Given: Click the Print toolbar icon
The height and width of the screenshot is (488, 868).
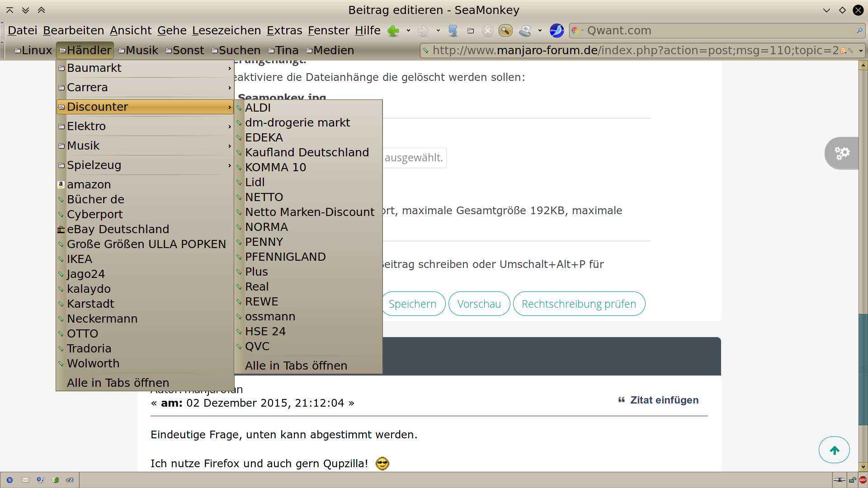Looking at the screenshot, I should [524, 31].
